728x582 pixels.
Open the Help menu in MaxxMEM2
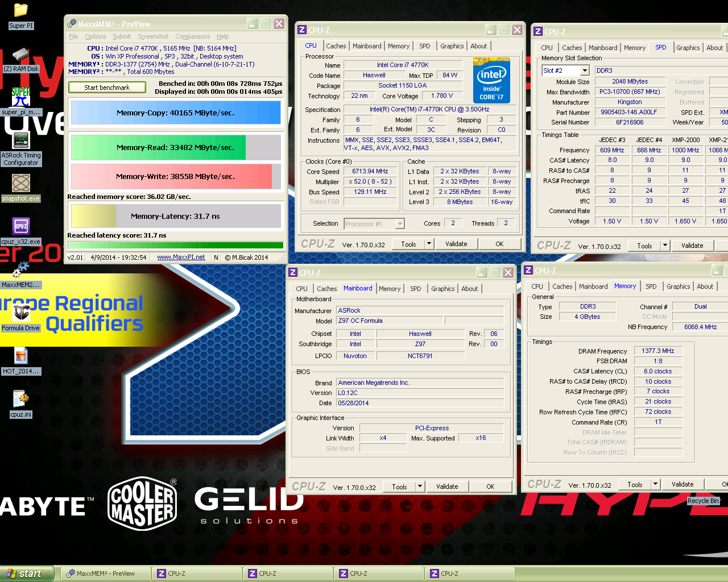click(x=223, y=36)
